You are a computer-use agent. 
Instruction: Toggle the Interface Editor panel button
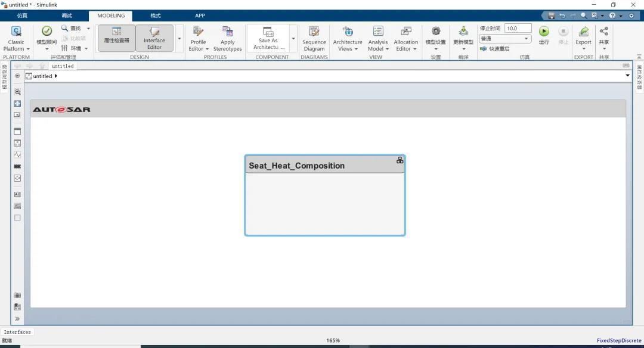tap(154, 38)
